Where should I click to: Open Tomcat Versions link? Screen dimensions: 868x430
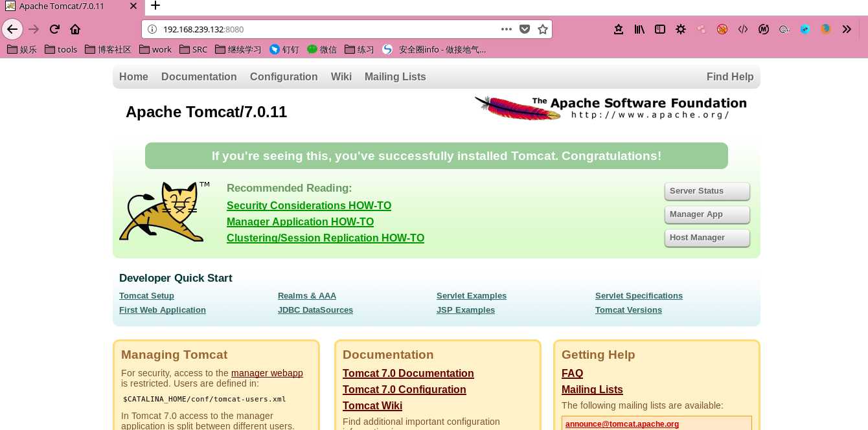point(628,310)
